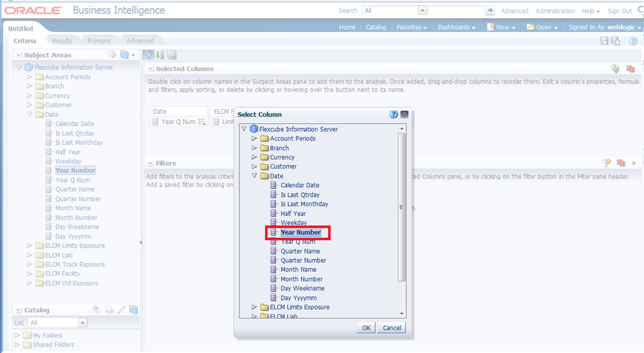Viewport: 644px width, 353px height.
Task: Remove all columns in Selected Columns
Action: [x=630, y=69]
